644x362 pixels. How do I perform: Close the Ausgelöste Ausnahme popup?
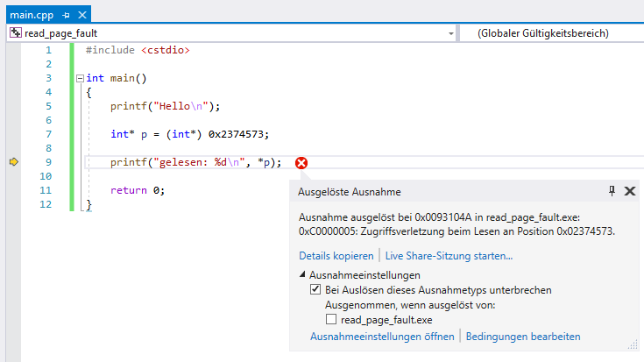(629, 191)
